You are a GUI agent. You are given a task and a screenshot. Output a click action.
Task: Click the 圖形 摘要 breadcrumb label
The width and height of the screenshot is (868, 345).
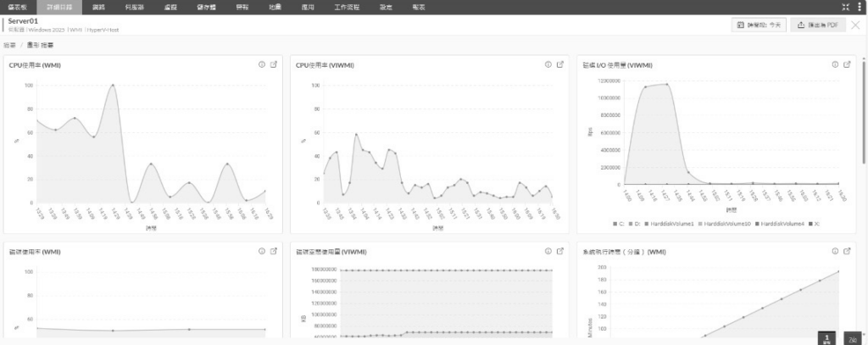point(40,46)
